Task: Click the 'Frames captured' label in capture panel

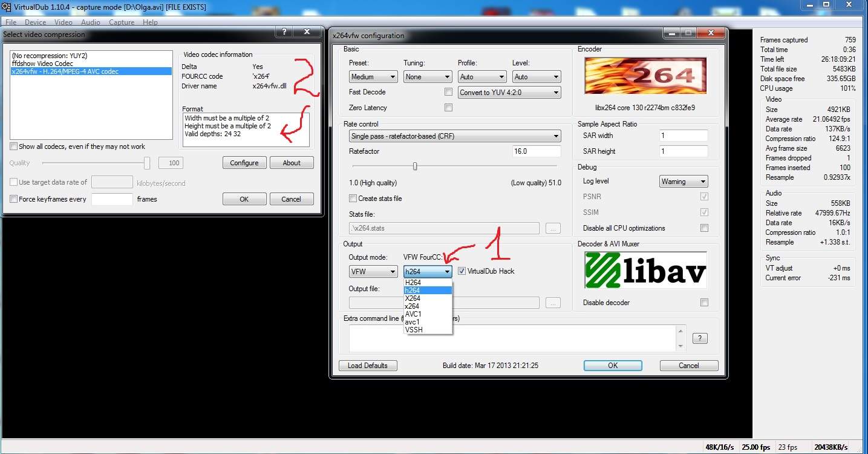Action: coord(784,40)
